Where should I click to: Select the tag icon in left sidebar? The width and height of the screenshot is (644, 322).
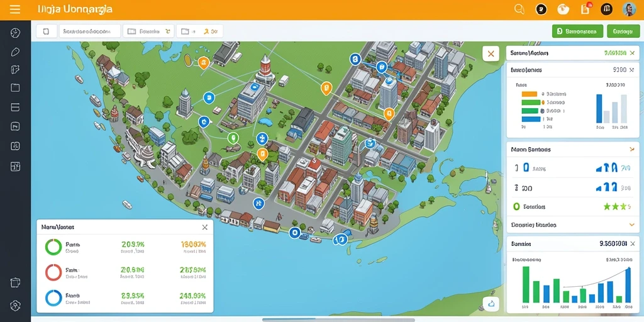15,52
